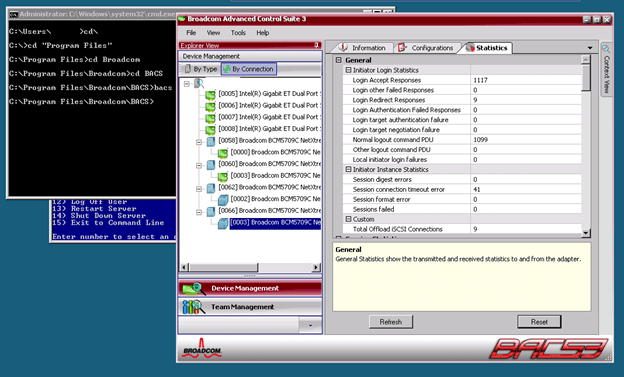Click the [0058] Broadcom BCM5709C device icon
This screenshot has width=624, height=377.
(211, 141)
